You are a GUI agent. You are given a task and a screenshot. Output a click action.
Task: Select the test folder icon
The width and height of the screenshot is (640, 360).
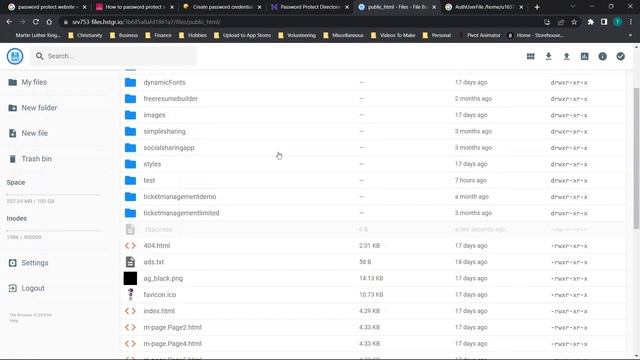[130, 180]
